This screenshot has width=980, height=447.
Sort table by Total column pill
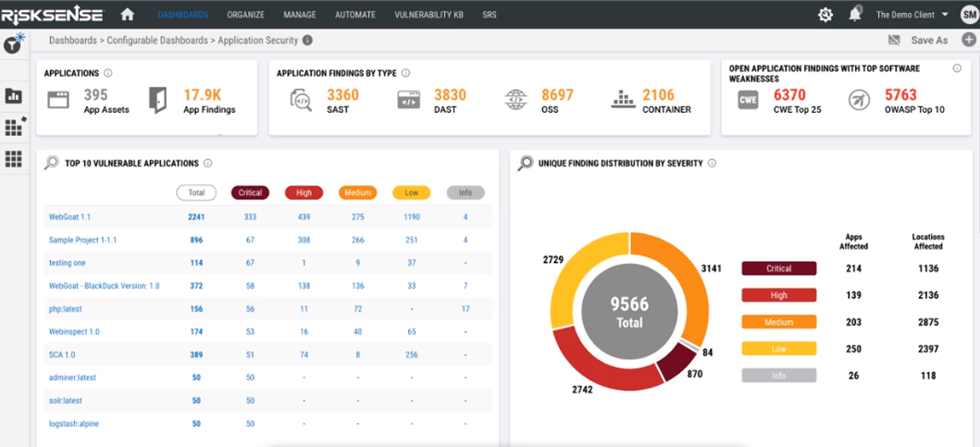(x=196, y=192)
